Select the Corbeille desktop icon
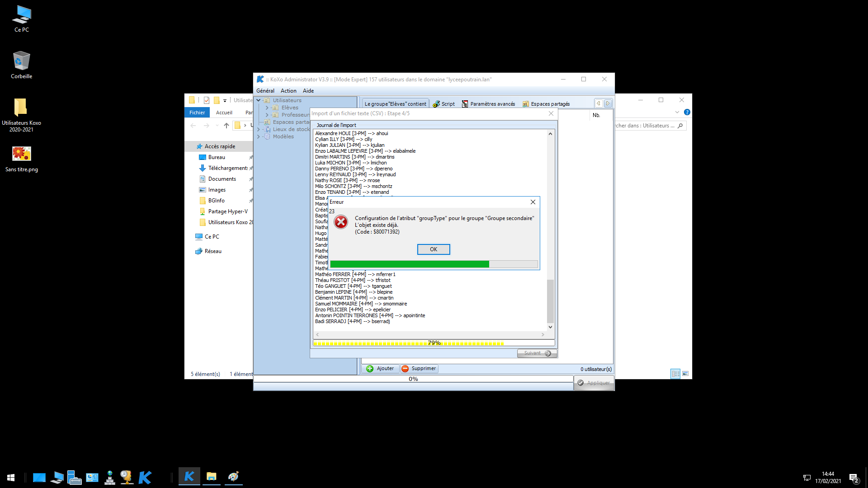 coord(21,65)
